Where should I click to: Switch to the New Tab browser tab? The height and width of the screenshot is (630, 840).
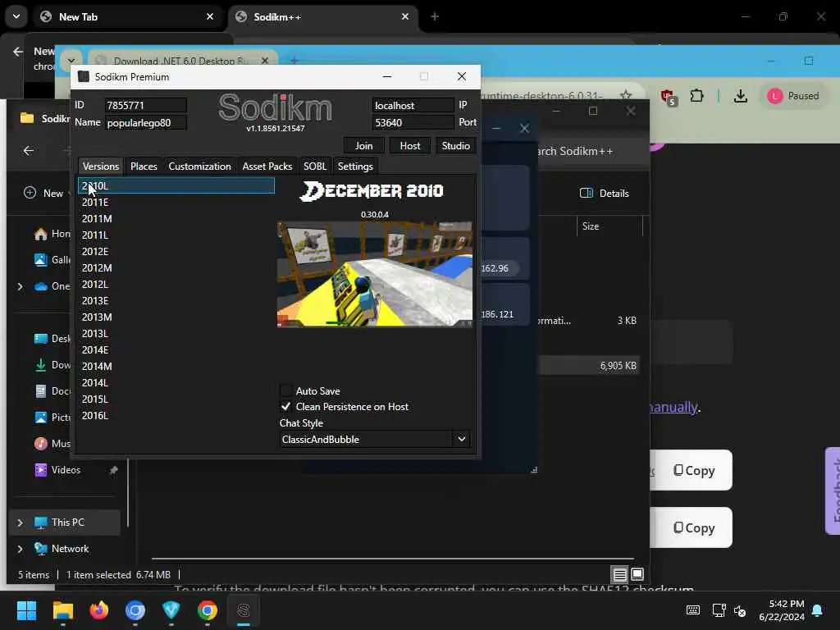coord(126,16)
